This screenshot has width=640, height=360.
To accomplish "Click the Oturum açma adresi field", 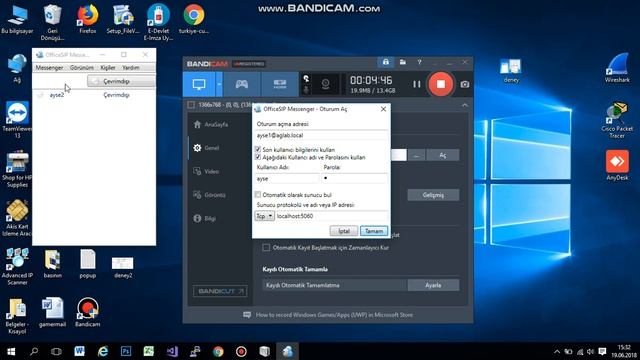I will (321, 135).
